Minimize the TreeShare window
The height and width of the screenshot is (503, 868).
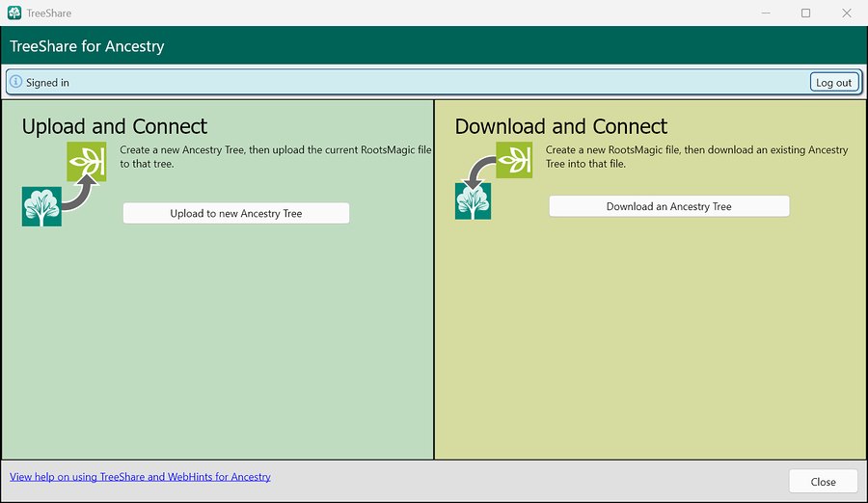pyautogui.click(x=766, y=13)
